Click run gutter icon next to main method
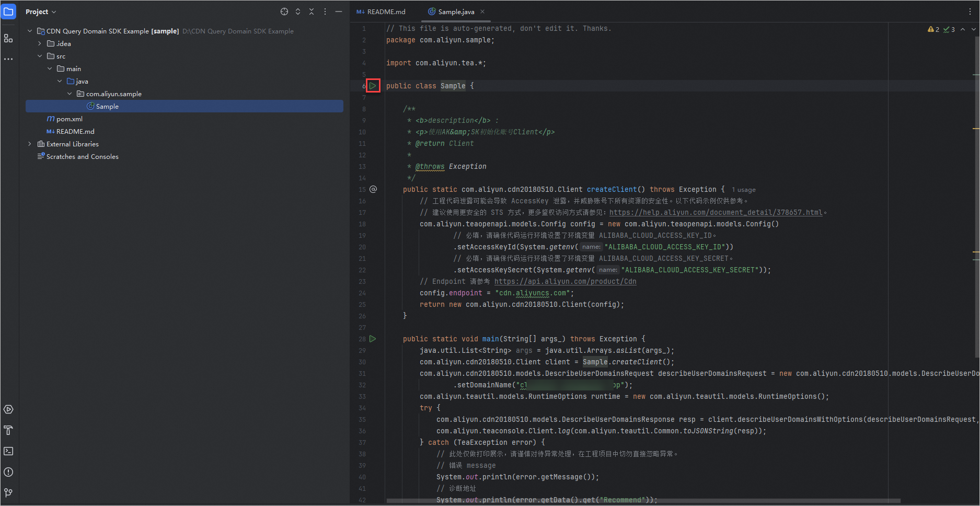Screen dimensions: 980x506 (x=373, y=339)
